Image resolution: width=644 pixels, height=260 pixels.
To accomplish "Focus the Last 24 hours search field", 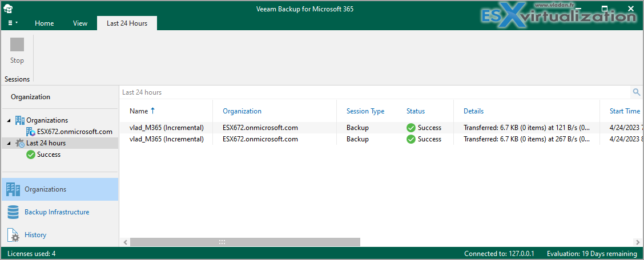I will pos(375,92).
